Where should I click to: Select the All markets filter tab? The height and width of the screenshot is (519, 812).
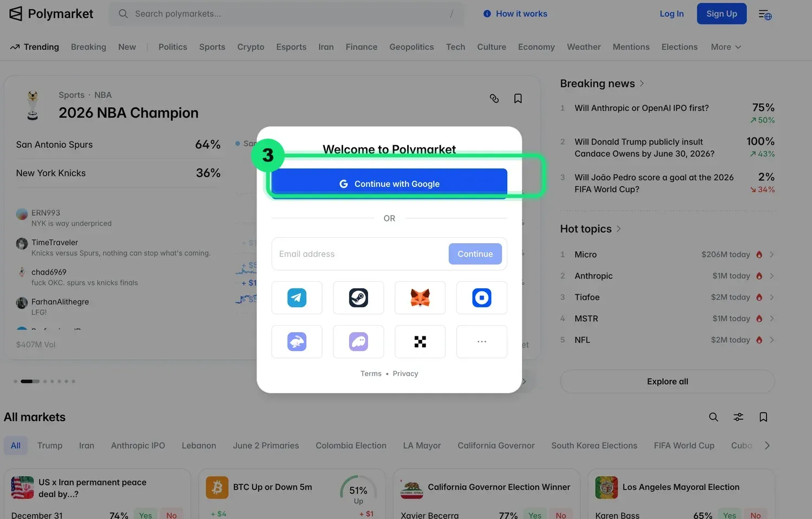pyautogui.click(x=16, y=445)
